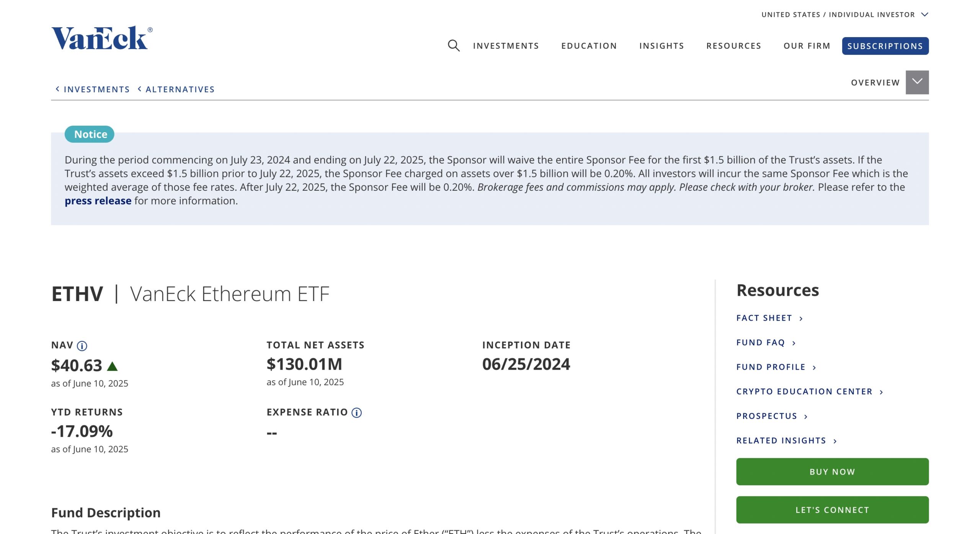Click the green NAV up-arrow indicator
980x534 pixels.
coord(112,366)
